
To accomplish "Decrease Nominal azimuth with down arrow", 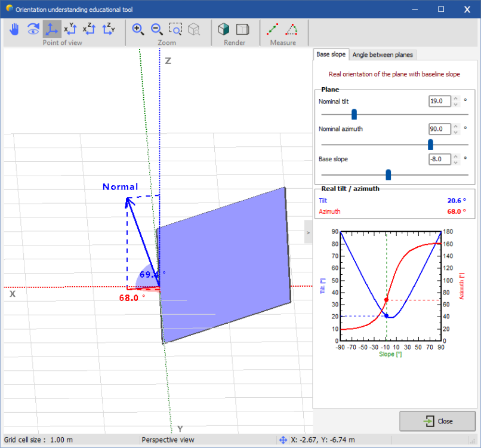I will point(455,131).
